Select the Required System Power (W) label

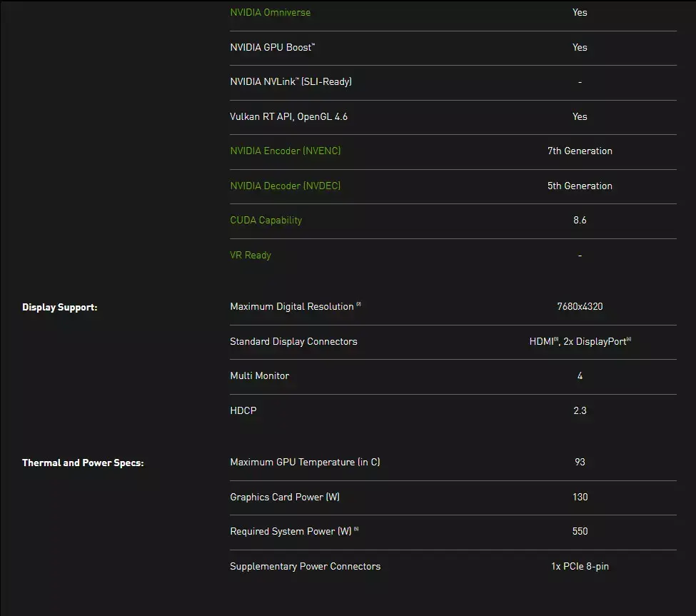point(294,531)
